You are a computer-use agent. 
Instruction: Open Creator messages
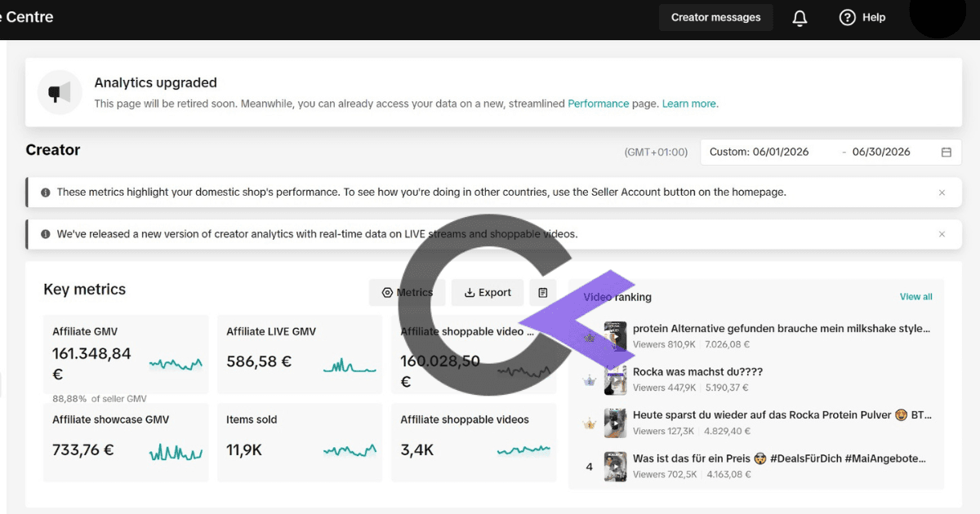715,17
